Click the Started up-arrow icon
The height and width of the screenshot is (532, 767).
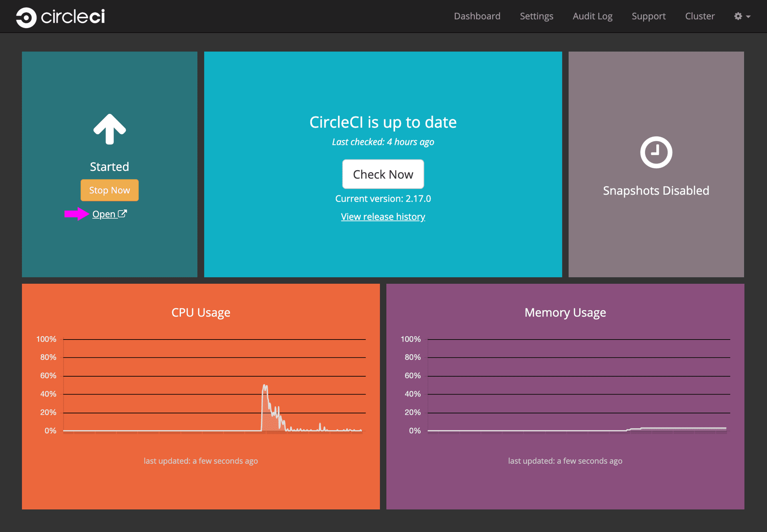(109, 129)
